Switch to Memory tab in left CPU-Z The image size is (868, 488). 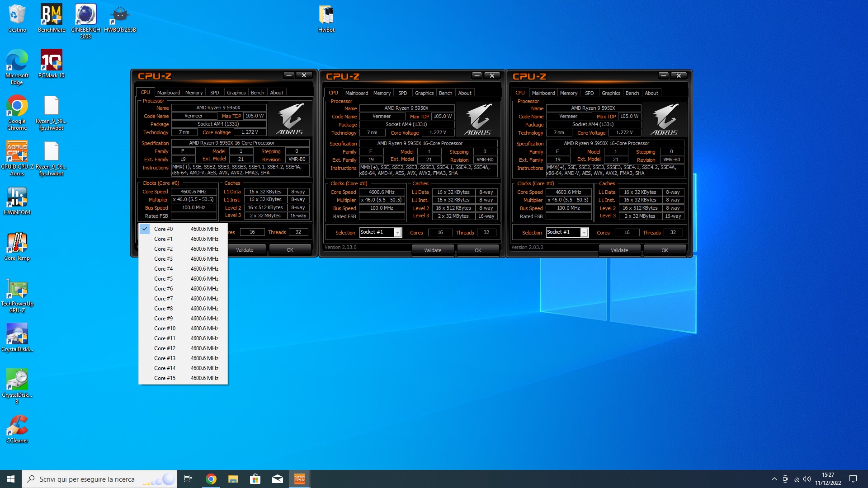point(194,93)
